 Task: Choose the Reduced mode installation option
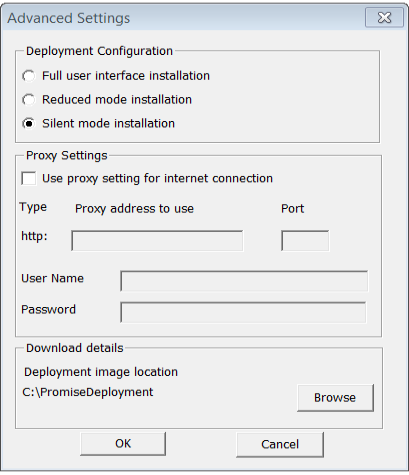click(29, 100)
